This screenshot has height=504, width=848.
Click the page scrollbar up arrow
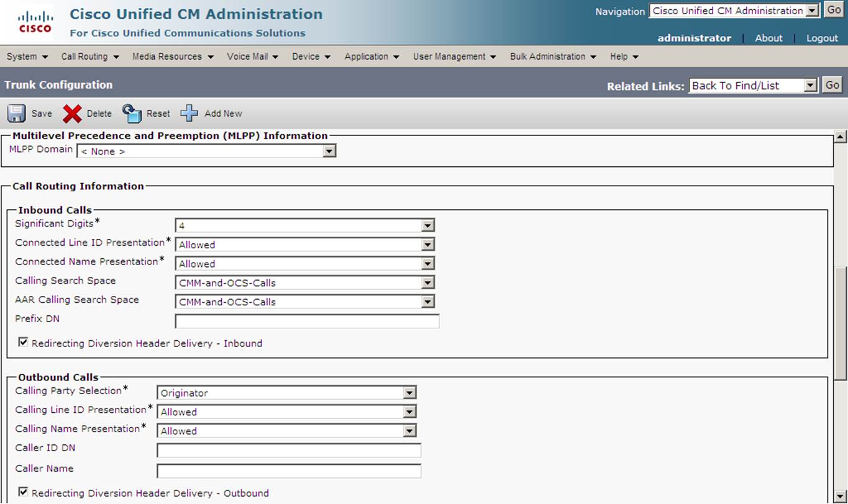(x=841, y=136)
